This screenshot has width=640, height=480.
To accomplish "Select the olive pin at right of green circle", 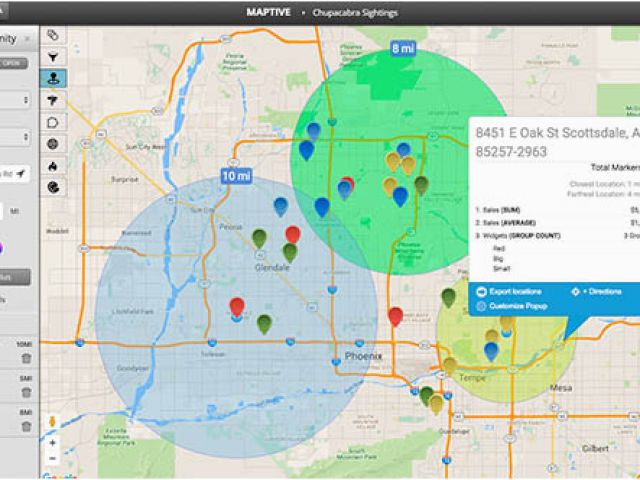I will coord(421,185).
